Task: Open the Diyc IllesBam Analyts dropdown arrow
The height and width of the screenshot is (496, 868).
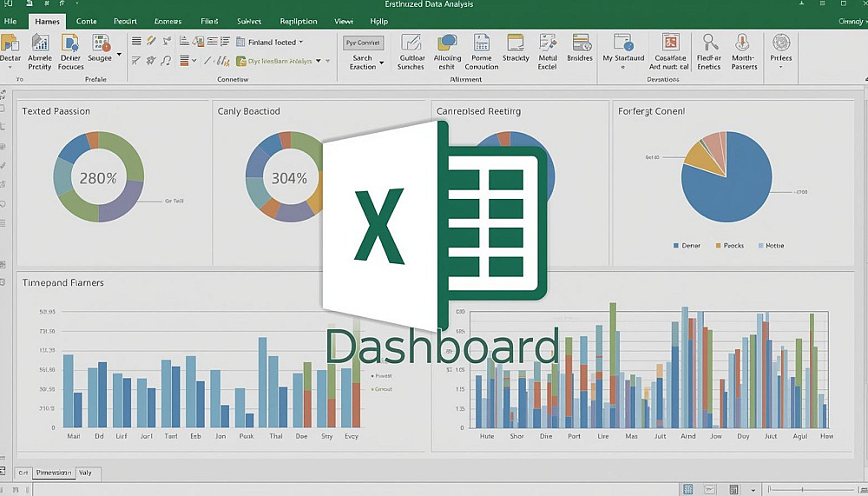Action: (x=319, y=61)
